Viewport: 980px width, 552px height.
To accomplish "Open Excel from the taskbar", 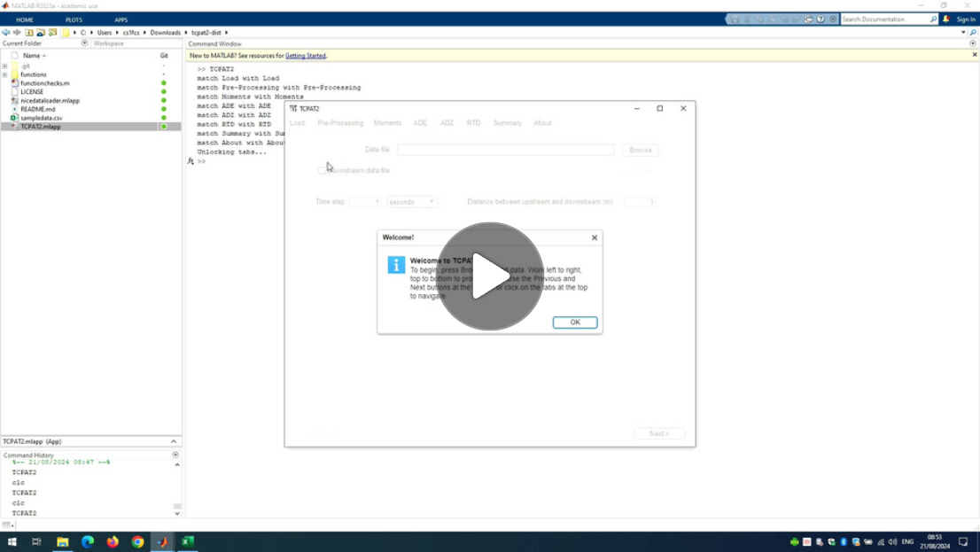I will (188, 541).
